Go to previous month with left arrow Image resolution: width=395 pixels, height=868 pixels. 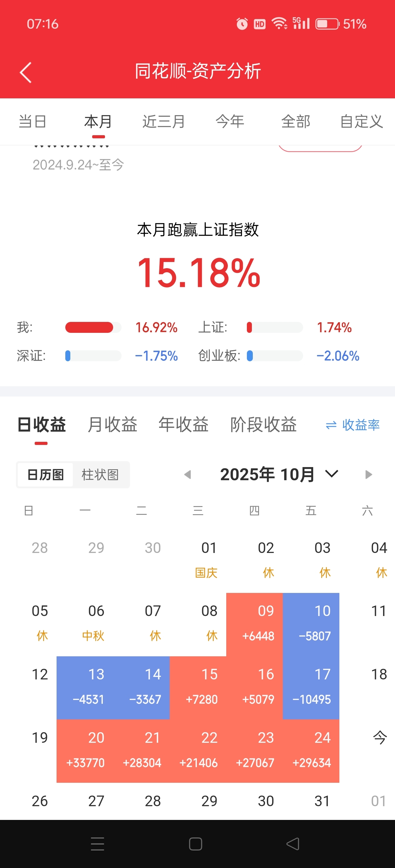187,475
